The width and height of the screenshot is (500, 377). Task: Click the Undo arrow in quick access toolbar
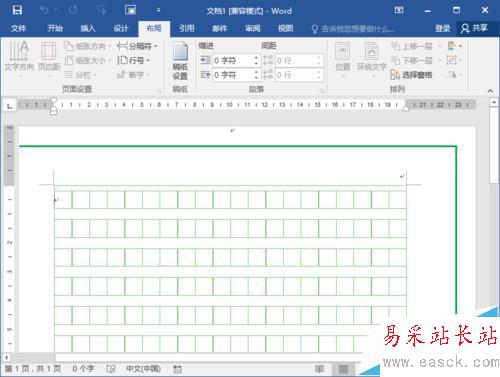pos(44,10)
